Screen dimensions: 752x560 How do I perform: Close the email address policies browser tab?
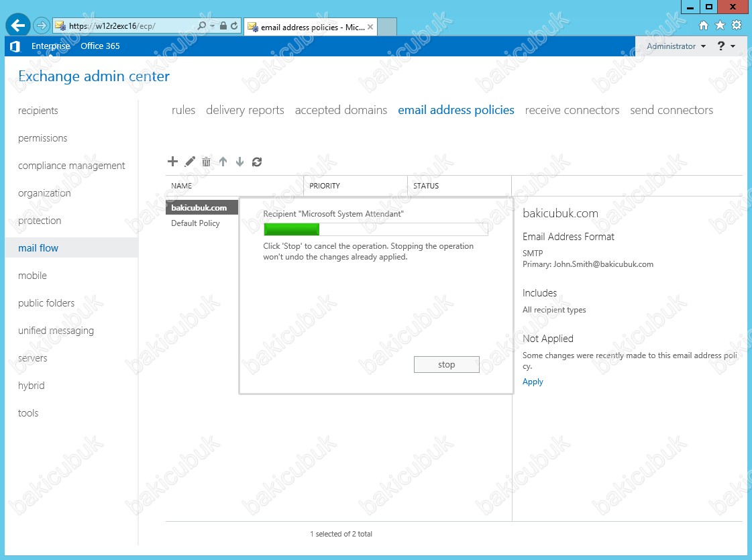click(370, 27)
